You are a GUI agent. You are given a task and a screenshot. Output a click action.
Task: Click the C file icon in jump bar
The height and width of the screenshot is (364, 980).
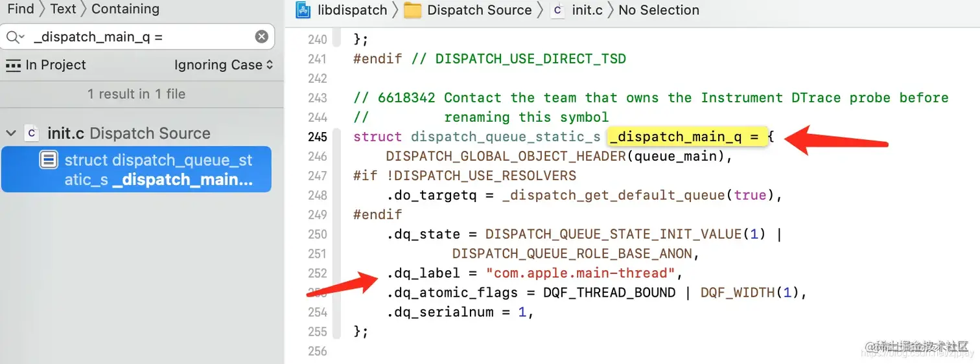(557, 10)
